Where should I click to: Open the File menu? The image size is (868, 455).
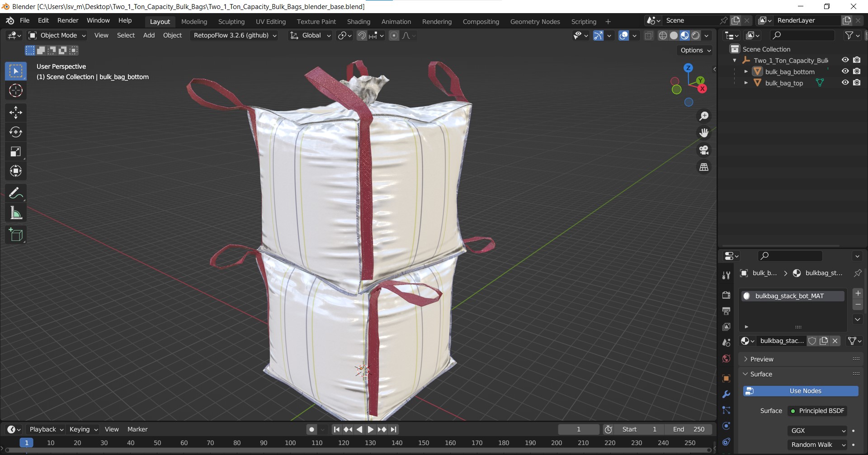25,20
